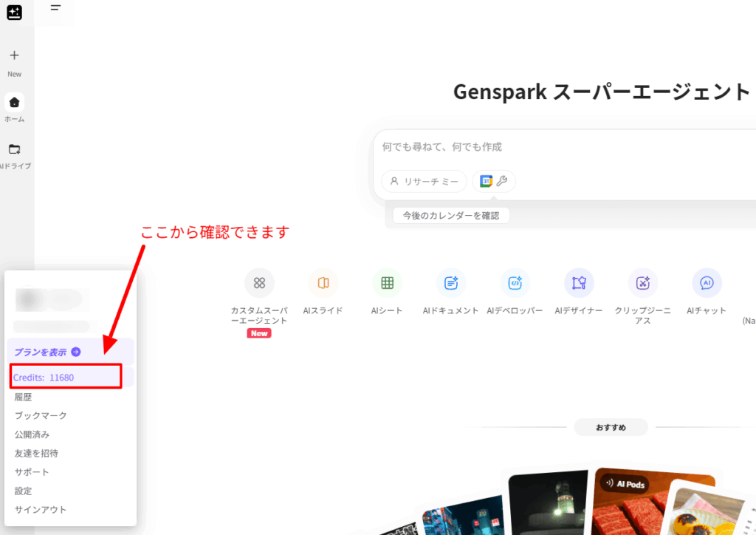
Task: Select the AIデベロッパー code icon
Action: point(515,283)
